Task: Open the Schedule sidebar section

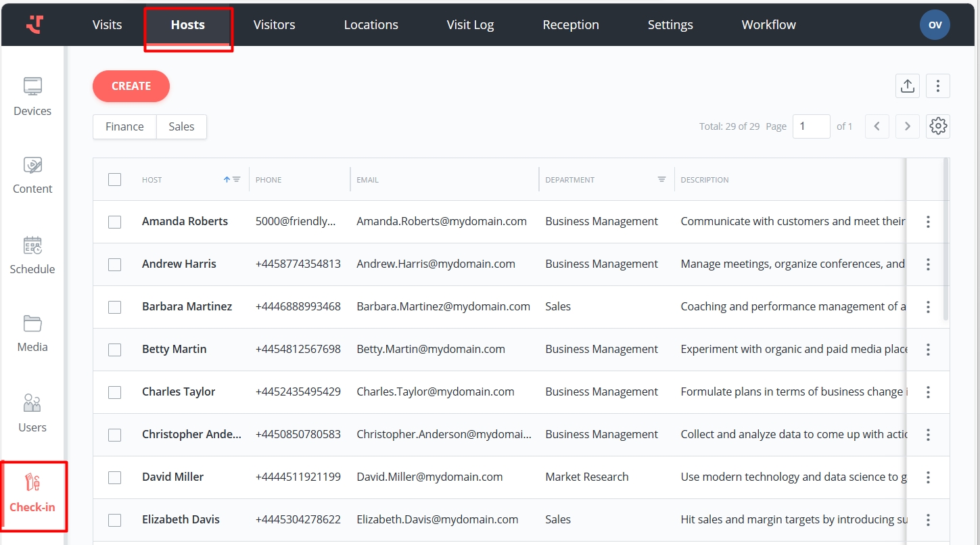Action: [32, 255]
